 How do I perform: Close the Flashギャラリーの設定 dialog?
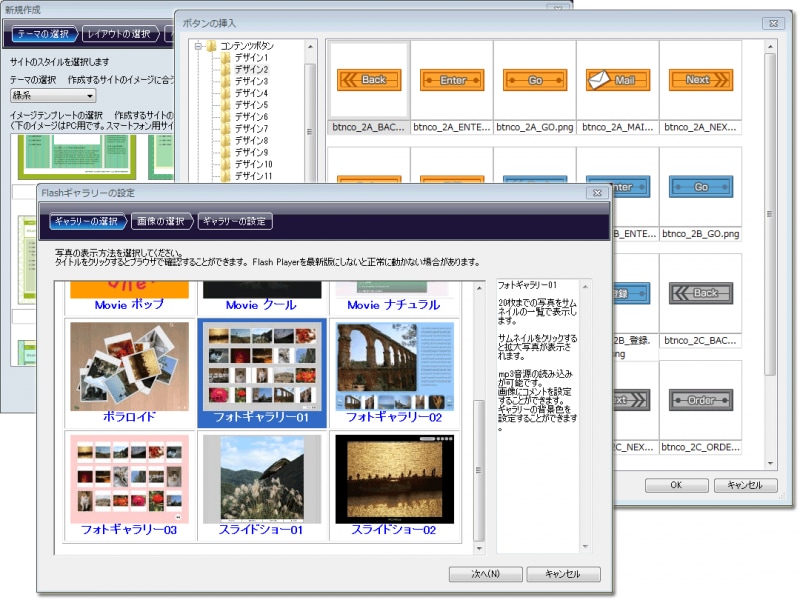(x=597, y=193)
